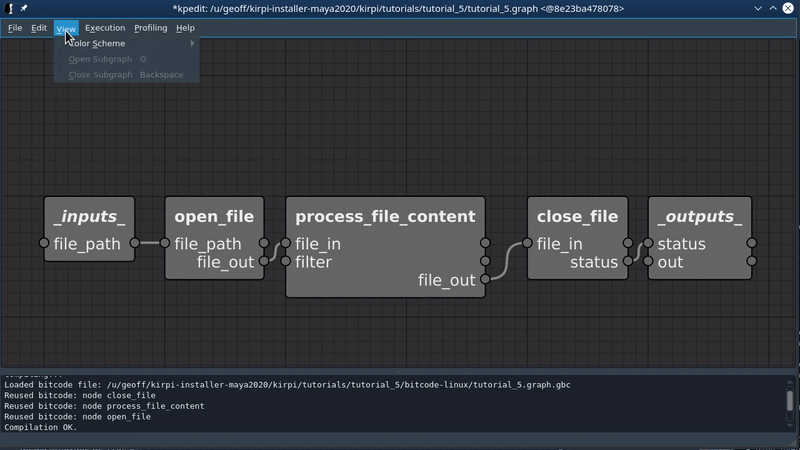Image resolution: width=800 pixels, height=450 pixels.
Task: Click the file_in input port on close_file node
Action: click(x=527, y=243)
